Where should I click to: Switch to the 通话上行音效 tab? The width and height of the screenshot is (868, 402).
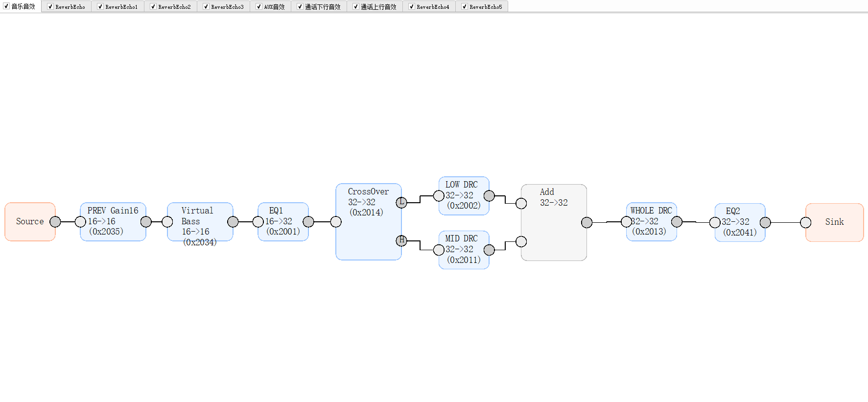click(375, 7)
